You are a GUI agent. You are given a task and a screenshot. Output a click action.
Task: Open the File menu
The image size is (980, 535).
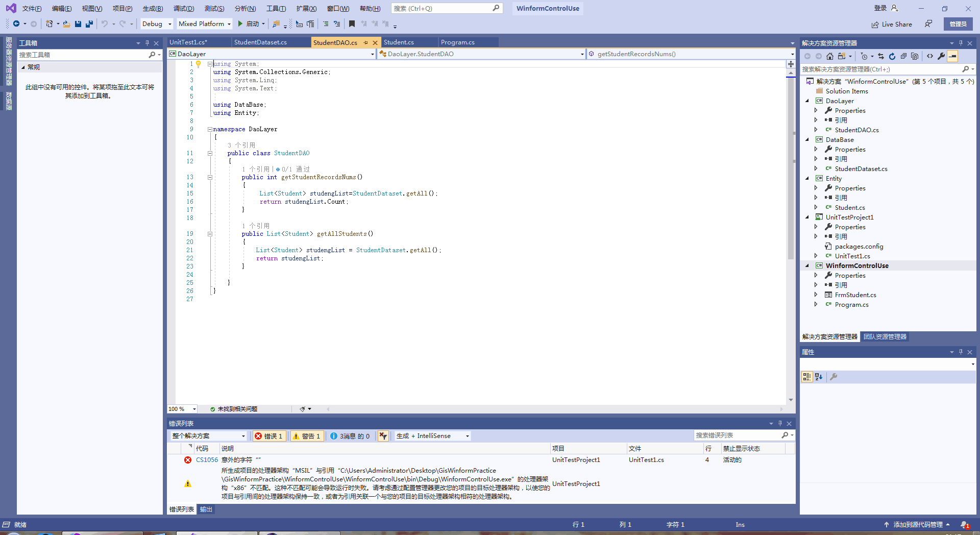(x=32, y=8)
